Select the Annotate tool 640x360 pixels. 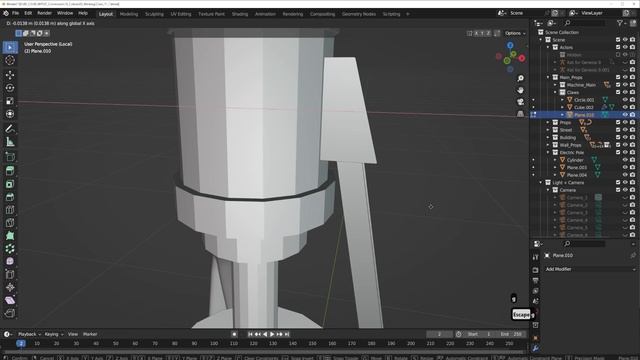pos(10,129)
